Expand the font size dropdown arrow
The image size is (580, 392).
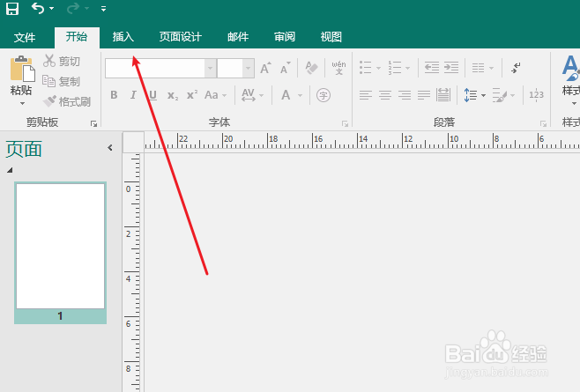pos(249,68)
